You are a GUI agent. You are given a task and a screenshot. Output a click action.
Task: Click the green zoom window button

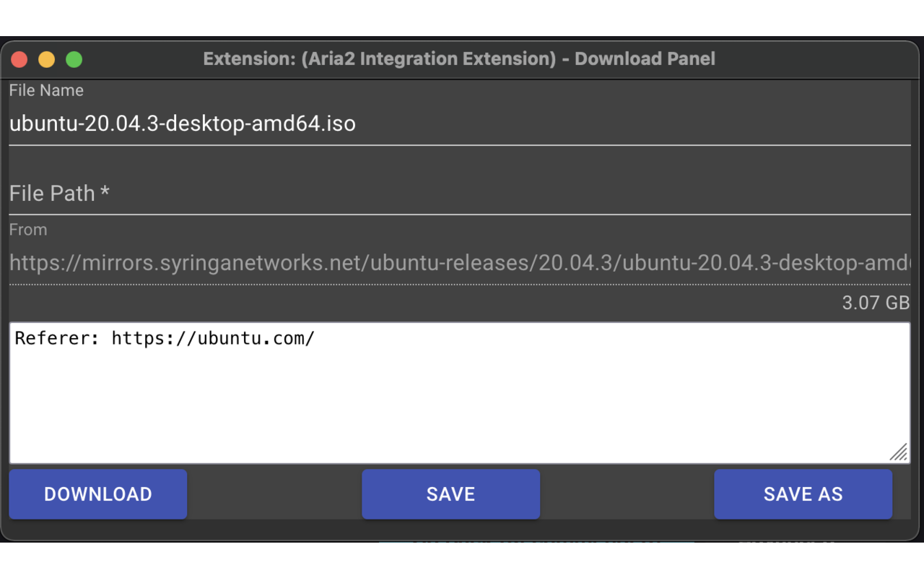click(74, 59)
